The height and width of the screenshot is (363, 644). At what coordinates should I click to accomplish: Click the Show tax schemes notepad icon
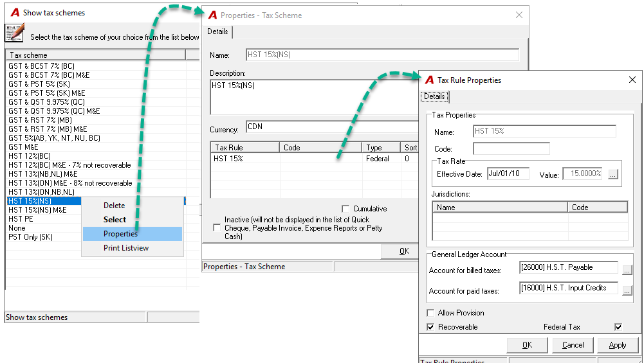(x=14, y=33)
